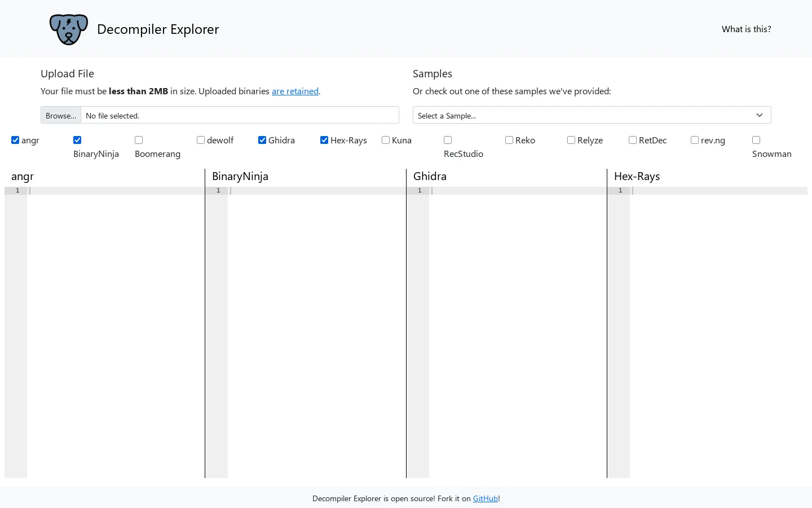Click the angr panel heading
Viewport: 812px width, 508px height.
[23, 177]
